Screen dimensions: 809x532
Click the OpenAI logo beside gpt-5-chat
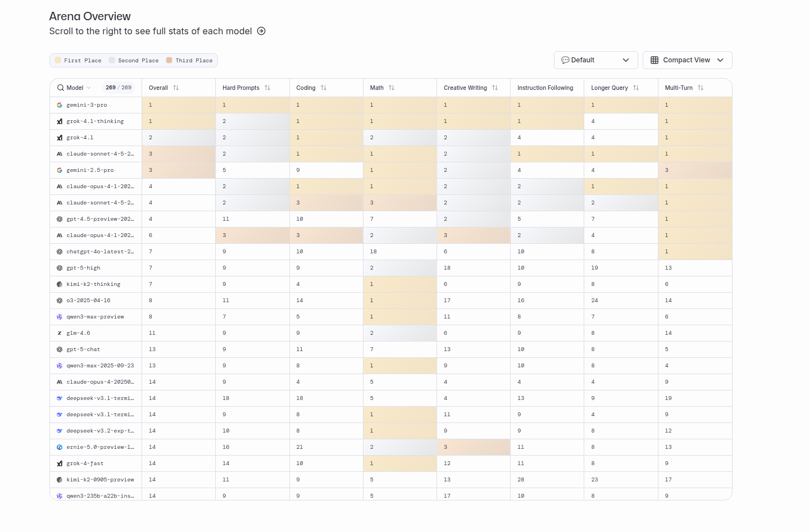coord(60,349)
